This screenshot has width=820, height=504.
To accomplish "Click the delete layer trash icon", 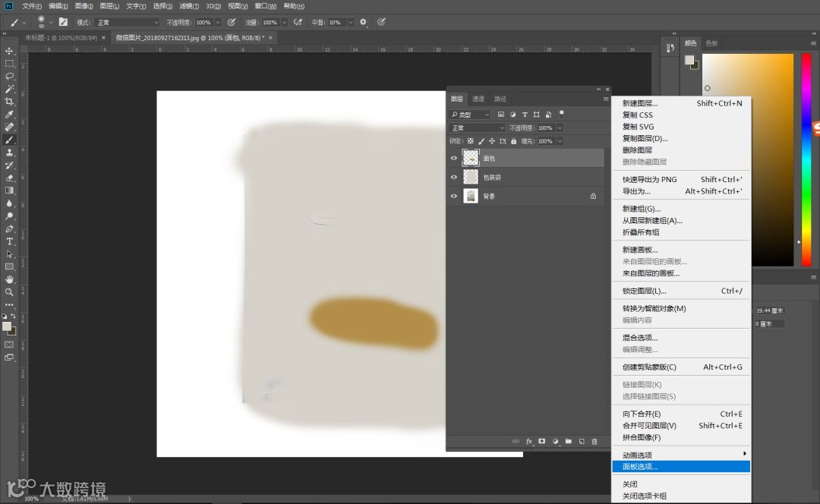I will (594, 441).
